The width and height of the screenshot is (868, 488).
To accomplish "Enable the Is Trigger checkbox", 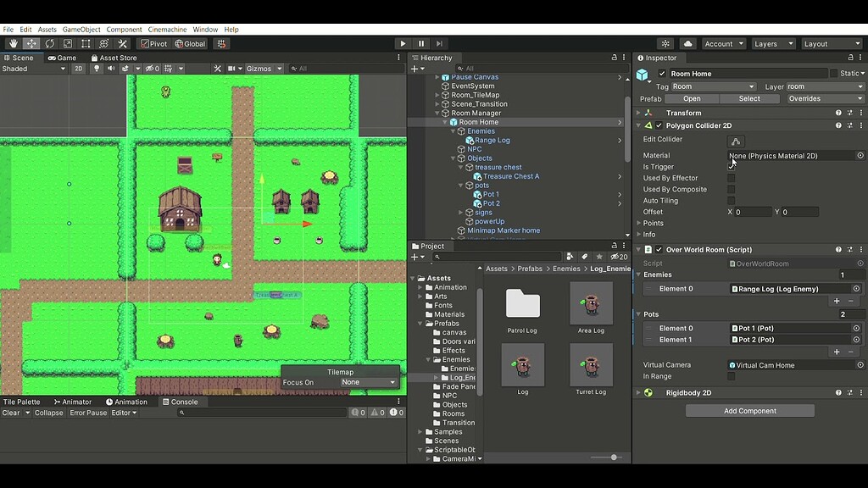I will [731, 166].
